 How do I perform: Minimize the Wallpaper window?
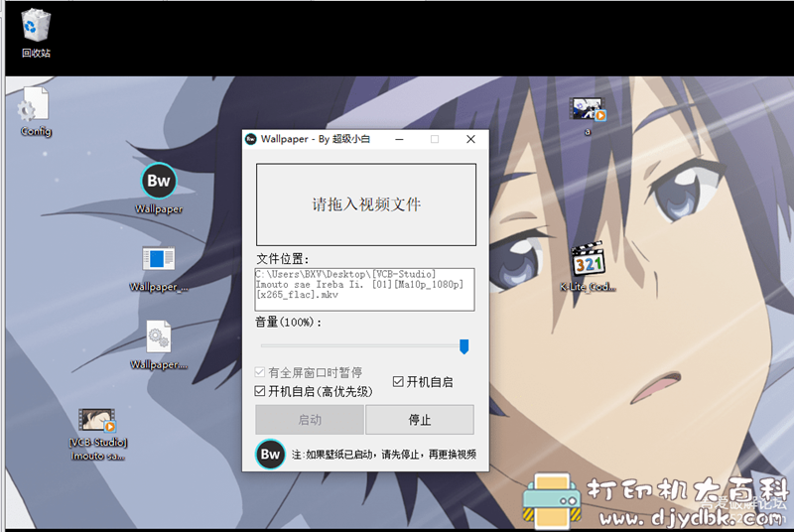pos(400,139)
